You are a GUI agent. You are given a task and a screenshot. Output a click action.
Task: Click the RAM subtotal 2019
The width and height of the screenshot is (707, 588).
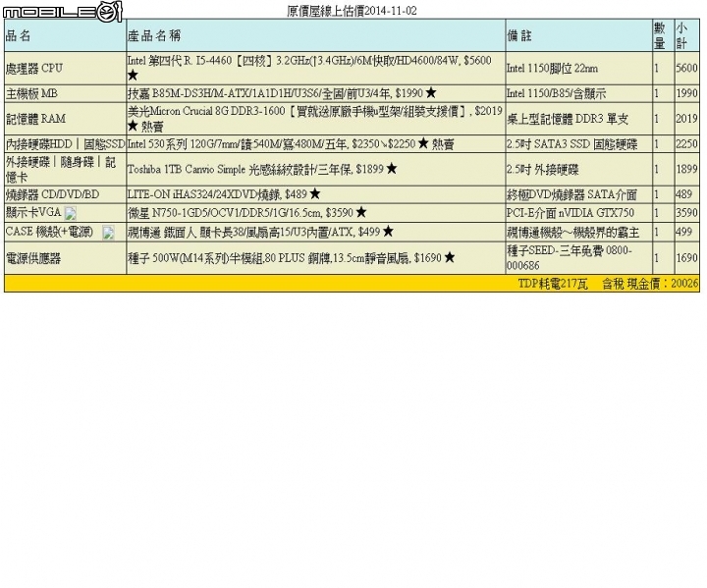686,119
